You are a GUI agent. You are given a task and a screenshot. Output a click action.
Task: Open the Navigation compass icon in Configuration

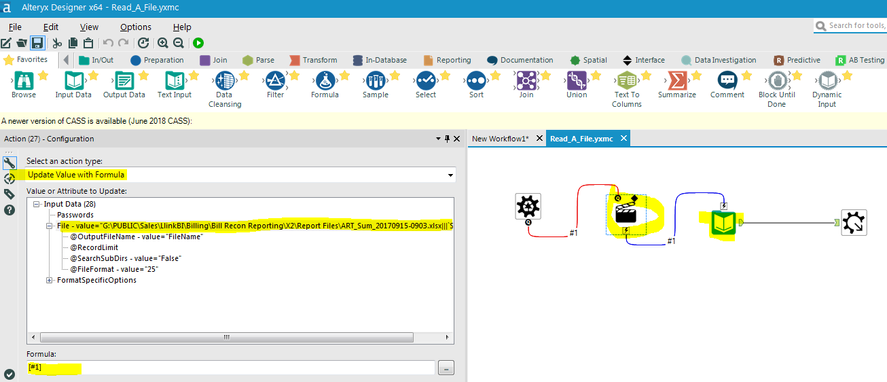click(9, 179)
